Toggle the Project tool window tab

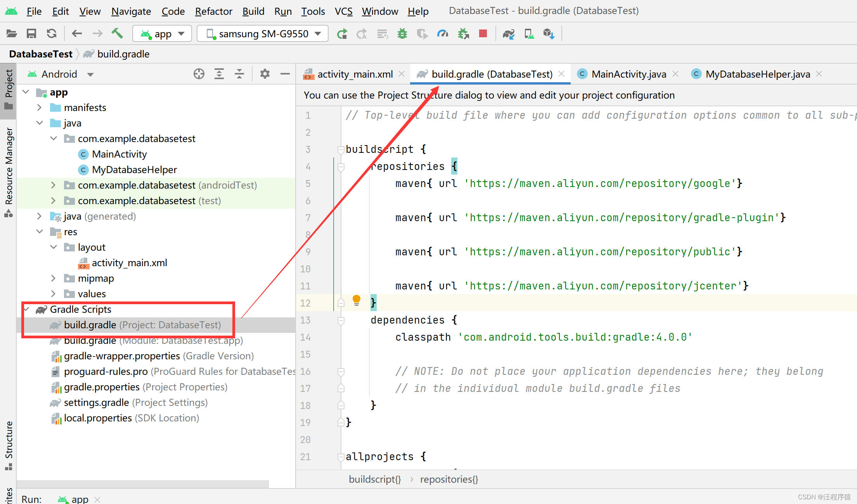(x=9, y=90)
